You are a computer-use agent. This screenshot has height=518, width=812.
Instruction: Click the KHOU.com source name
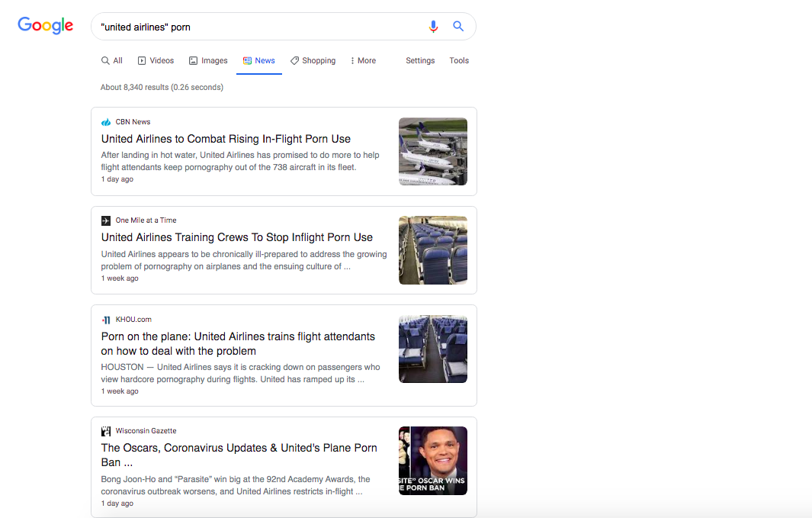pos(133,320)
